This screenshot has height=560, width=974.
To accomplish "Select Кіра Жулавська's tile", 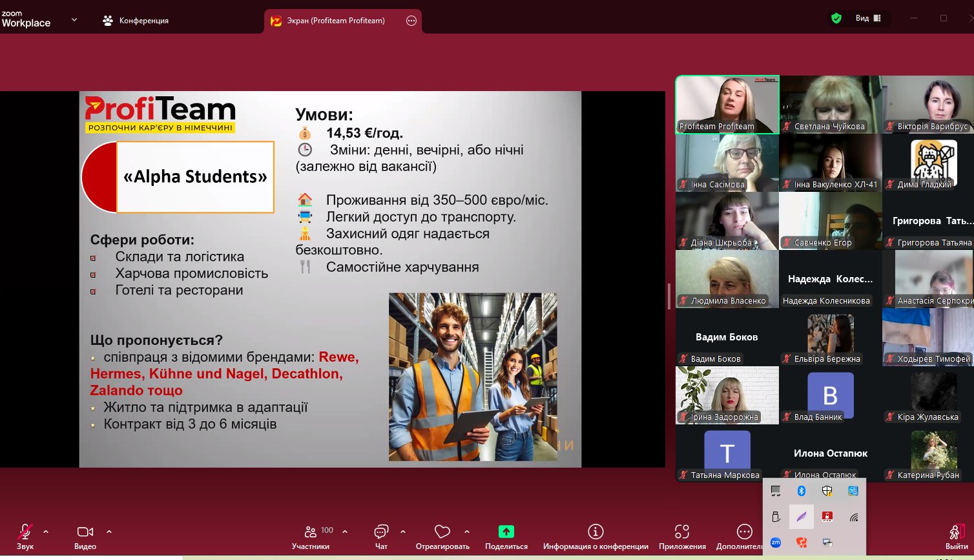I will 928,395.
